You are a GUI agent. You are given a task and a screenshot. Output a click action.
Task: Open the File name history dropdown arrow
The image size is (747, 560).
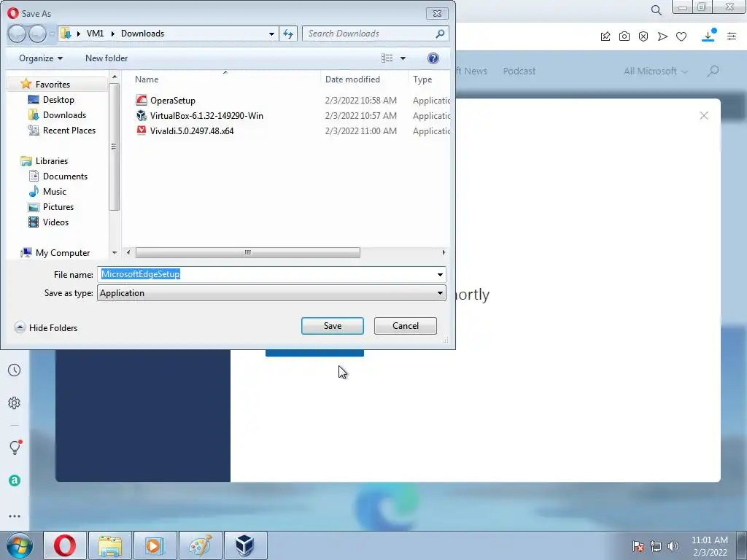point(440,274)
